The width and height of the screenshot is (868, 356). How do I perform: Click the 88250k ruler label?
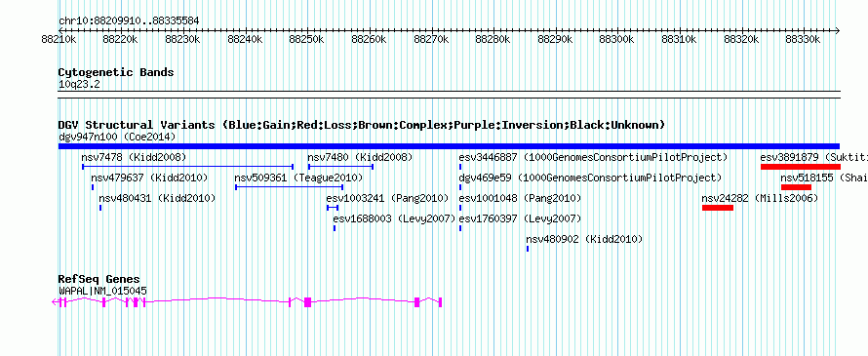coord(306,40)
